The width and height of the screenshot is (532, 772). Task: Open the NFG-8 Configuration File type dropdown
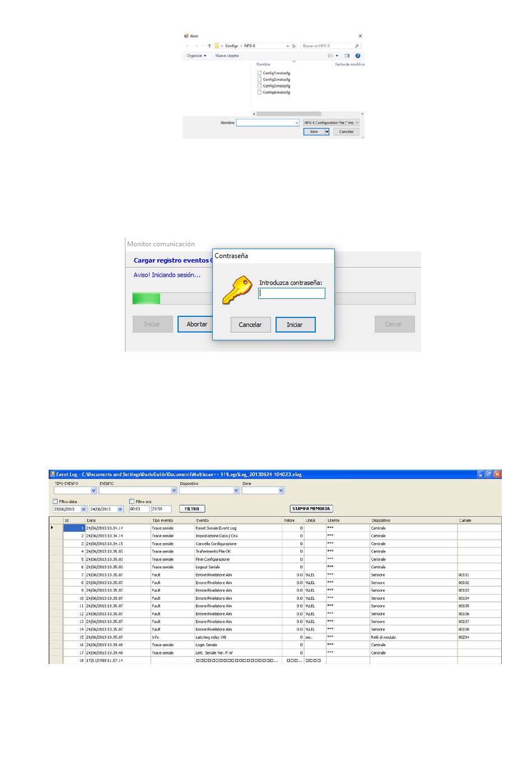tap(357, 123)
